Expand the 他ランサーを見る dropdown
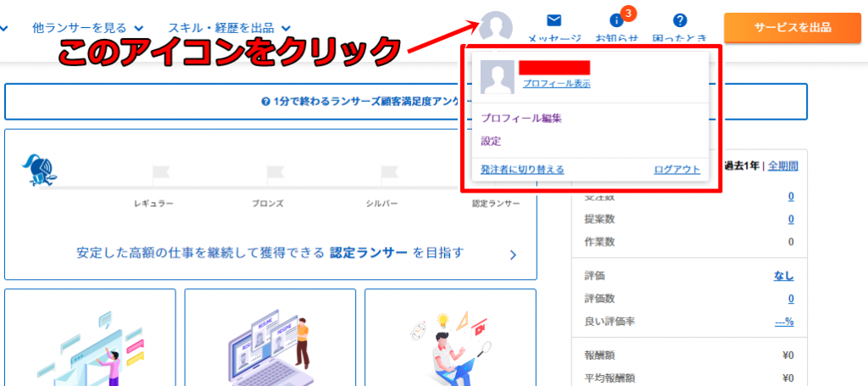868x386 pixels. click(x=88, y=27)
